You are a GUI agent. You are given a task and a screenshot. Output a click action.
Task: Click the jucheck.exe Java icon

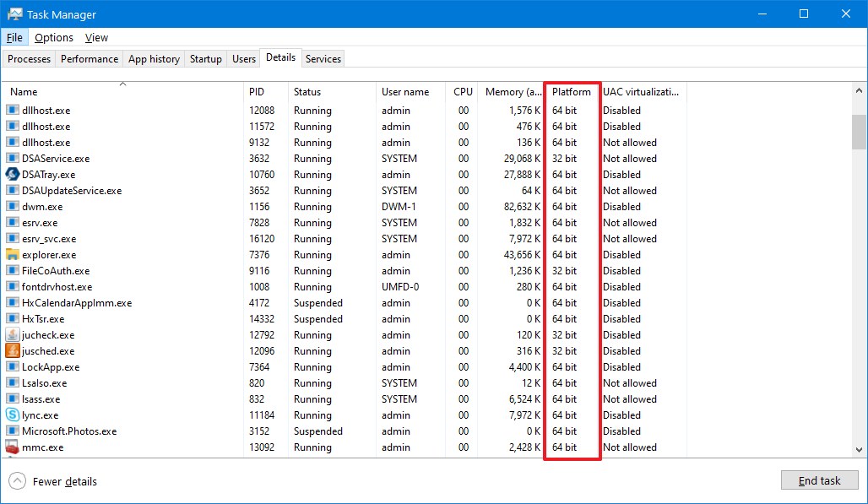[x=13, y=335]
